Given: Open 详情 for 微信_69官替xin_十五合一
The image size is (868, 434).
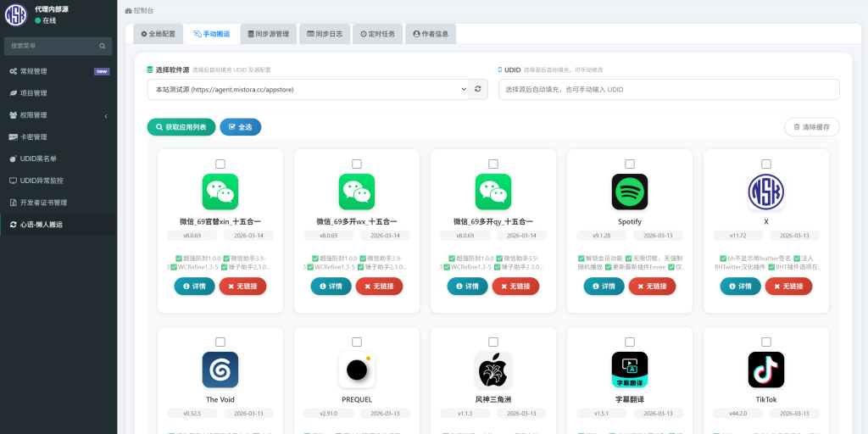Looking at the screenshot, I should (194, 287).
